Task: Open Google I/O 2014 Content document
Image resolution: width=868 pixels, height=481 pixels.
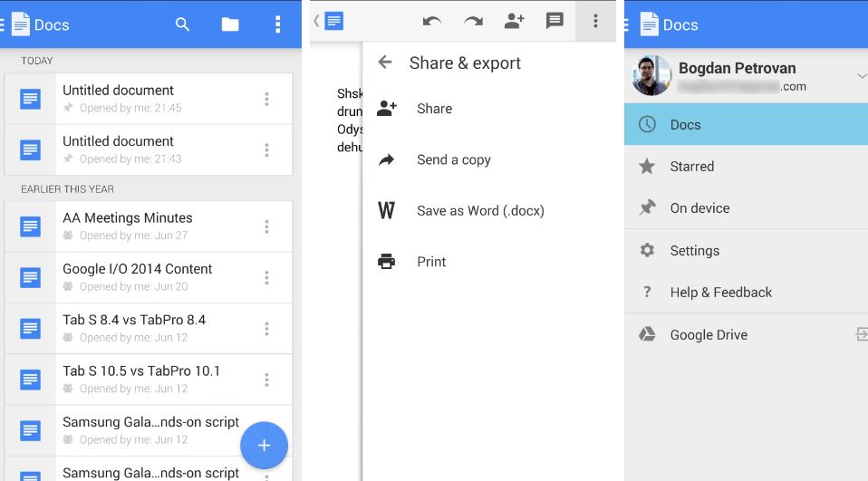Action: click(x=149, y=277)
